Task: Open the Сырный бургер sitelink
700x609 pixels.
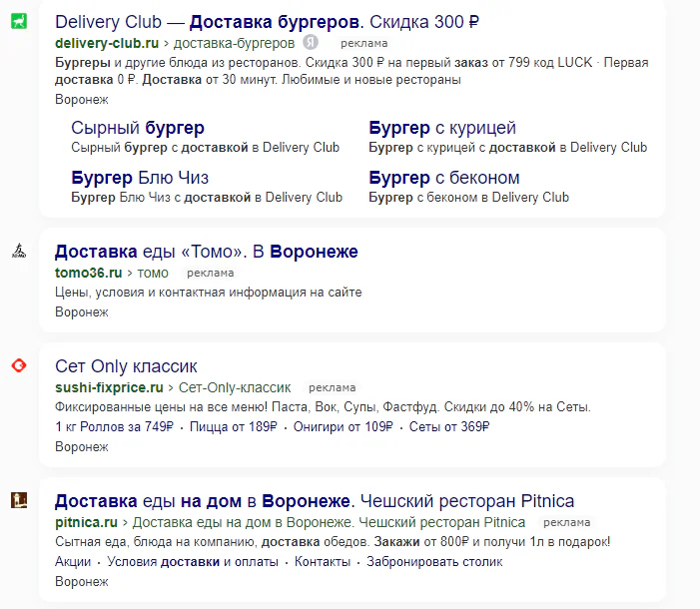Action: (138, 128)
